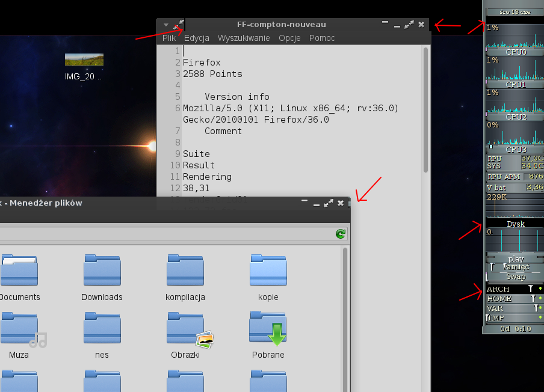Open the Pomoc menu

point(322,38)
